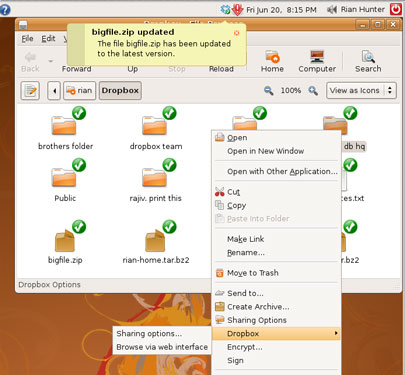Click the rian path button
Screen dimensions: 405x375
coord(80,91)
